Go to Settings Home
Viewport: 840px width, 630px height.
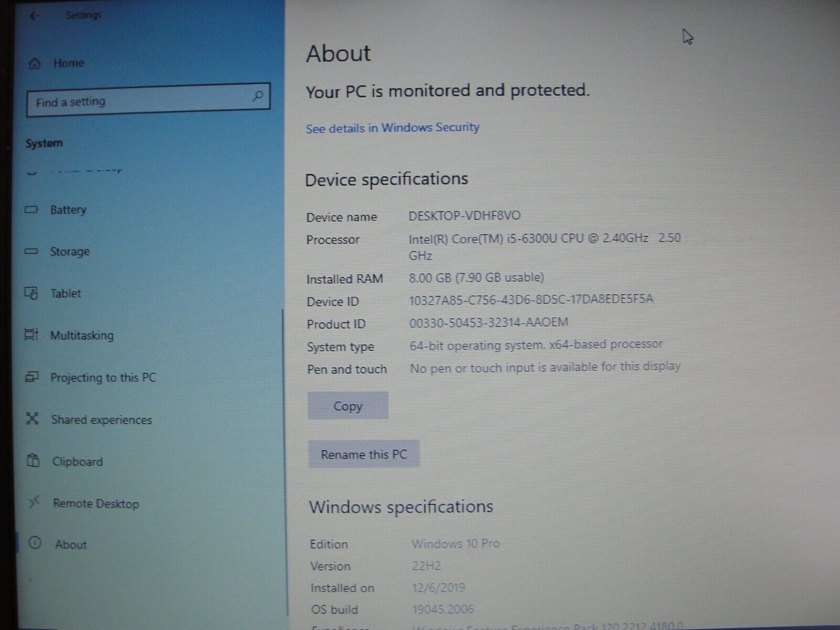[69, 63]
